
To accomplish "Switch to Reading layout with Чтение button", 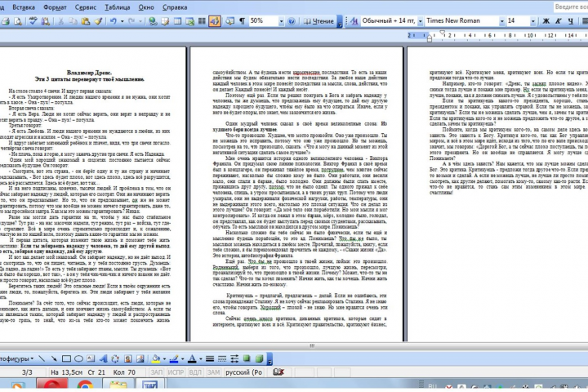I will (318, 21).
